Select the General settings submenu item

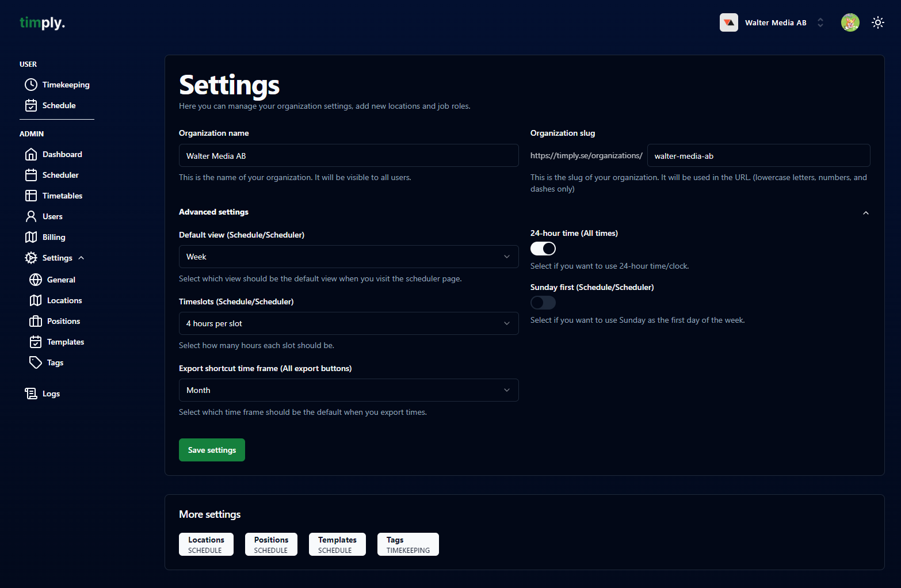tap(61, 280)
